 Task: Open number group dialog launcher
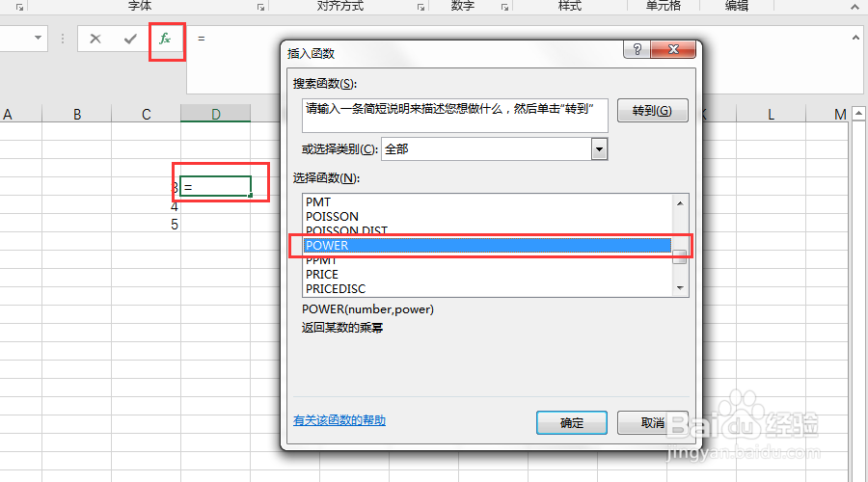(504, 7)
